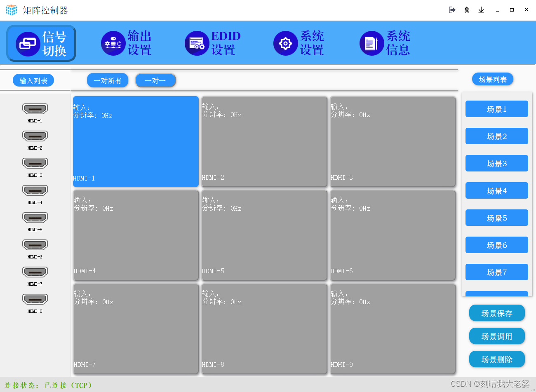
Task: Select the HDMI-2 output tile
Action: pyautogui.click(x=264, y=141)
